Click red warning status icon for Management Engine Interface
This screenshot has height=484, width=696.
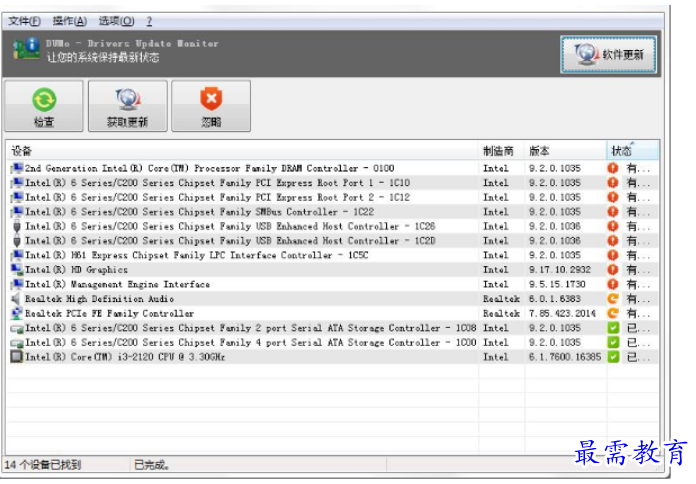coord(613,284)
